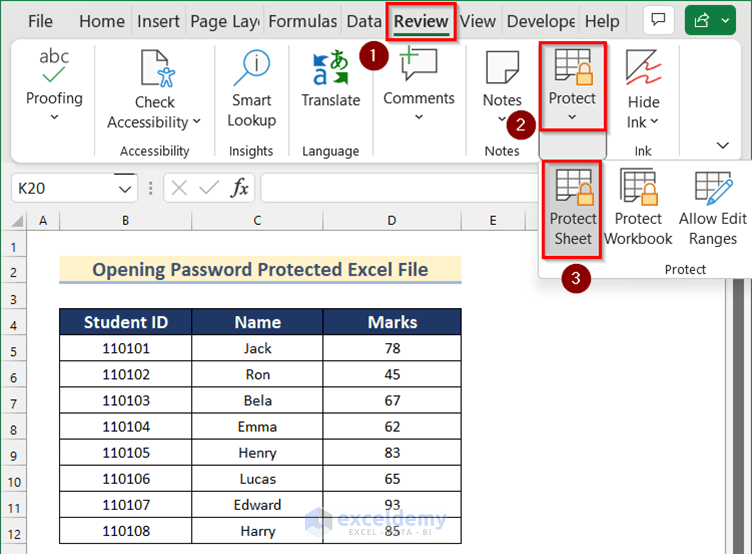The width and height of the screenshot is (752, 554).
Task: Select the cell containing Bela
Action: click(258, 400)
